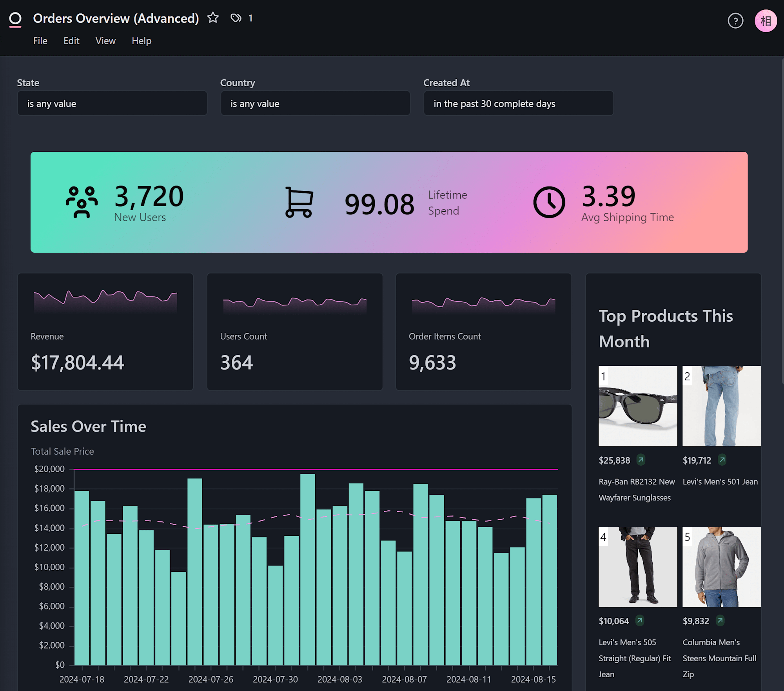Click the 2024-08-15 axis date label

coord(533,679)
